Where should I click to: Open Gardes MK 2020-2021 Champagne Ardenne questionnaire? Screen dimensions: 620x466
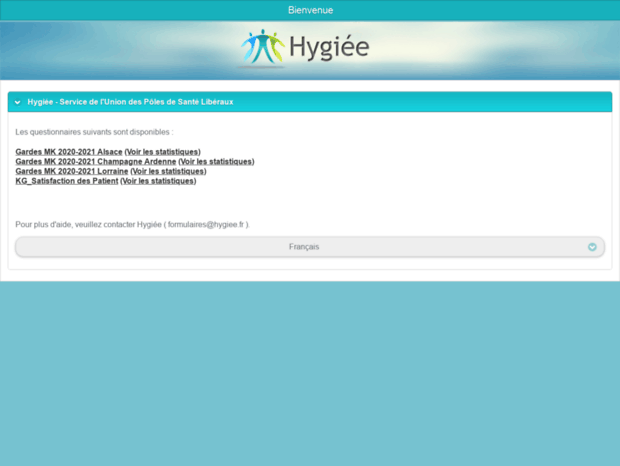[96, 162]
